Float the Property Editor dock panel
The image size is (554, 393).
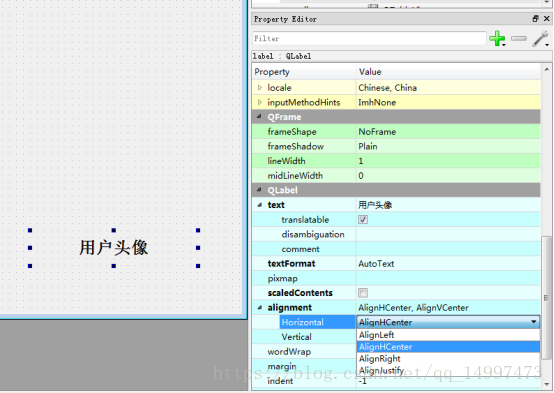point(536,19)
